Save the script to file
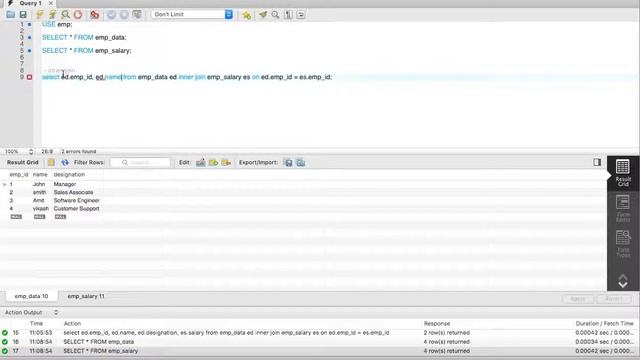 coord(23,15)
